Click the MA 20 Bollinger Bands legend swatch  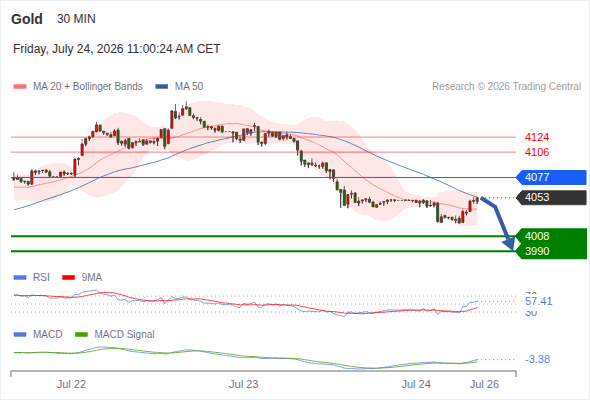coord(20,87)
